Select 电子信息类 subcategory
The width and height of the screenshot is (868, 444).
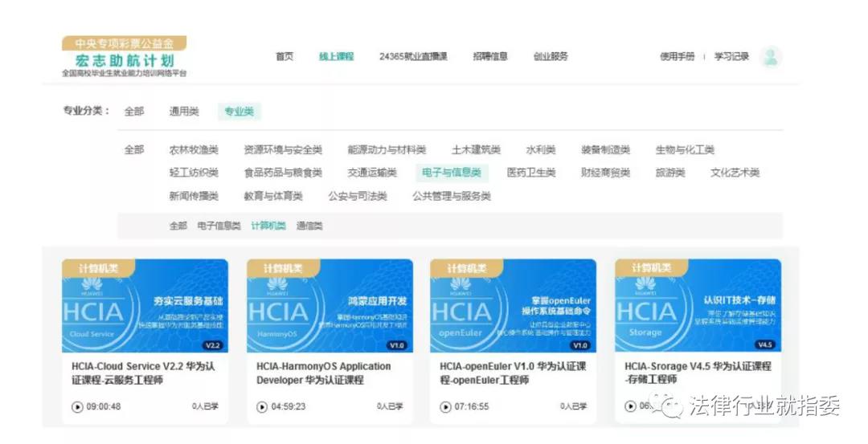click(219, 226)
